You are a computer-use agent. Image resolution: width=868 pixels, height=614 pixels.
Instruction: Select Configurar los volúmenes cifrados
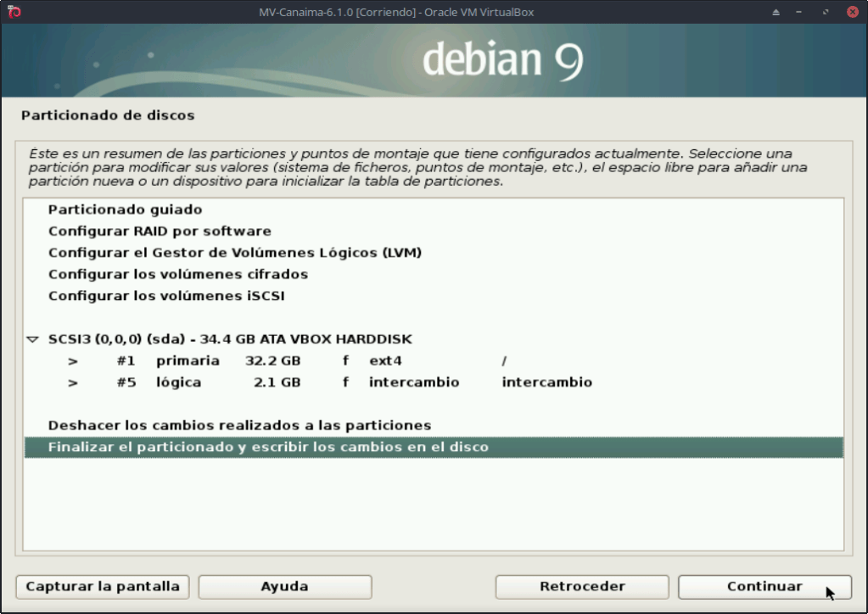pos(178,274)
